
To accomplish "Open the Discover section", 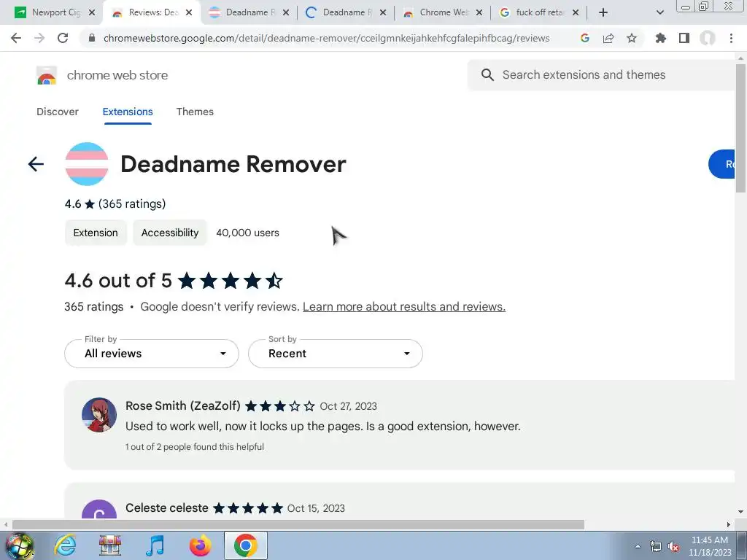I will [x=58, y=112].
